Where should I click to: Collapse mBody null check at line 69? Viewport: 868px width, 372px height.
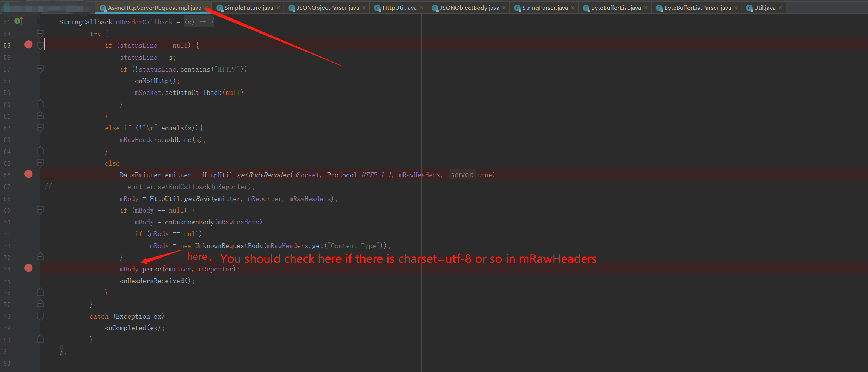(40, 210)
